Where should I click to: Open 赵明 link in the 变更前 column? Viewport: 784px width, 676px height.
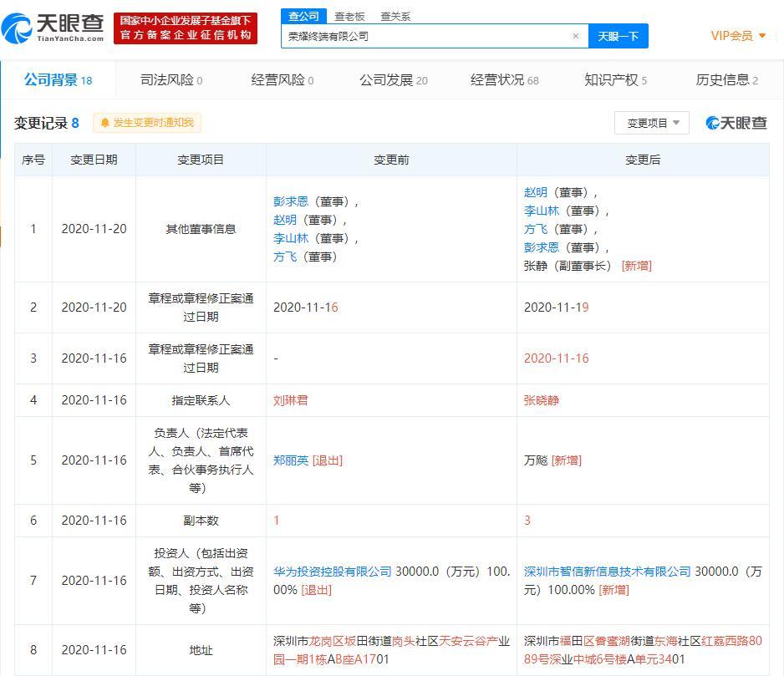[284, 220]
